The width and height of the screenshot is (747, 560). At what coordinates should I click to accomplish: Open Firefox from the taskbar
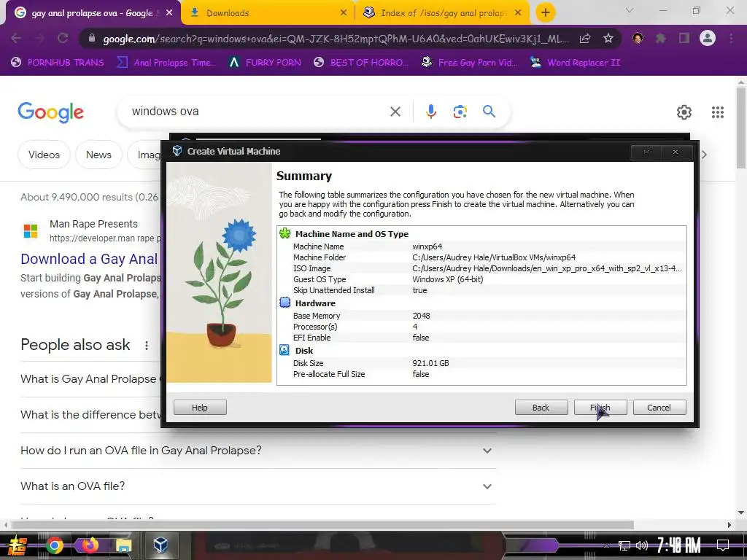point(90,545)
